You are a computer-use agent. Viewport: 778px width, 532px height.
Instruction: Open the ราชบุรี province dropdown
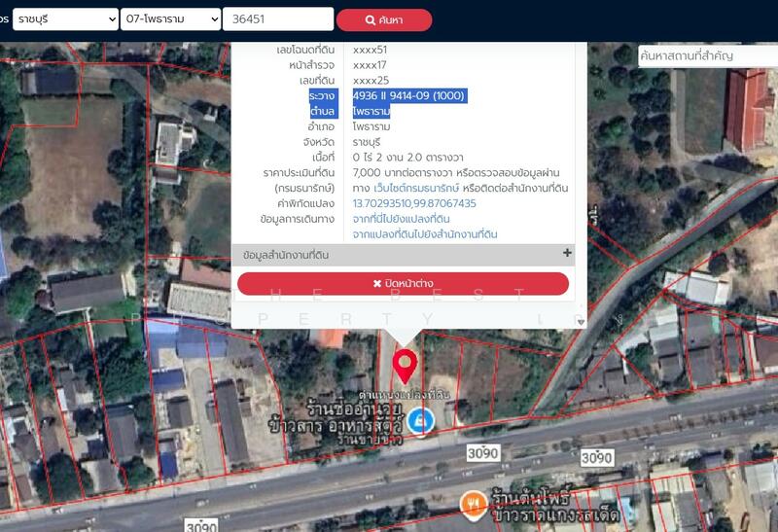(x=65, y=19)
